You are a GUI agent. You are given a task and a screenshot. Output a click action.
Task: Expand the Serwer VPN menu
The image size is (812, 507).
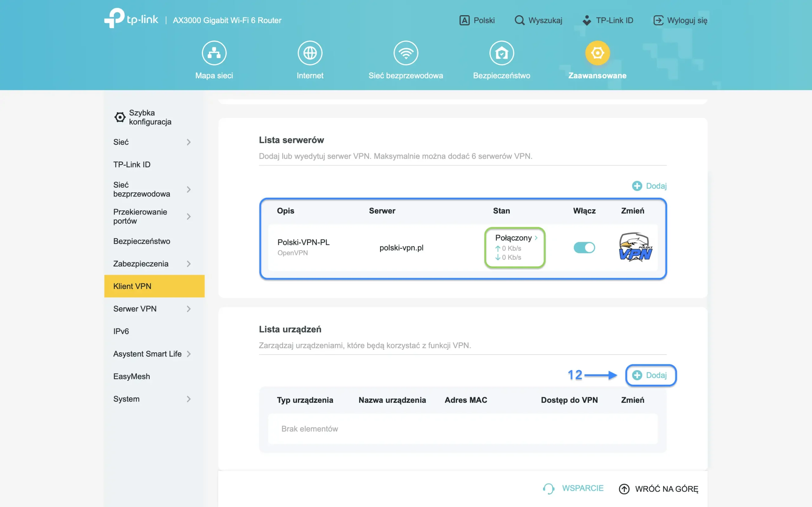click(x=189, y=309)
